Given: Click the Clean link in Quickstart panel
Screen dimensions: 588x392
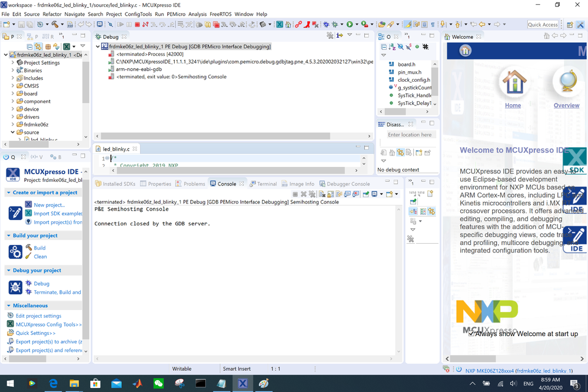Looking at the screenshot, I should click(40, 257).
